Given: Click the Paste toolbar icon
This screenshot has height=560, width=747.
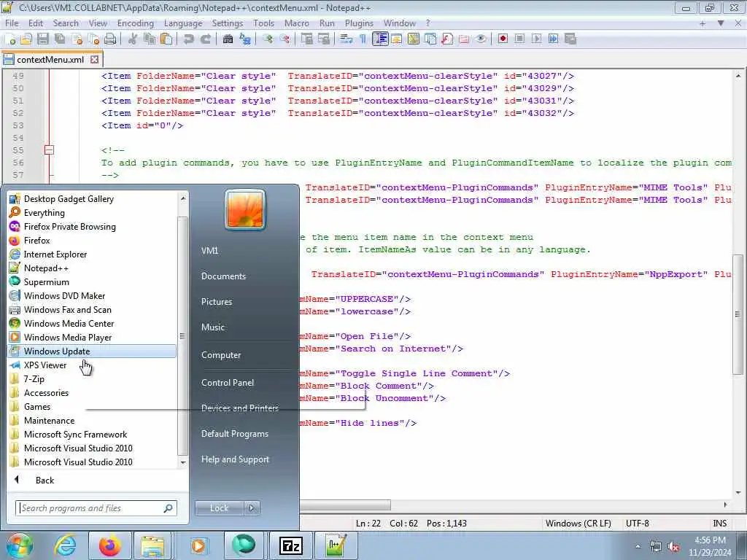Looking at the screenshot, I should click(x=167, y=39).
